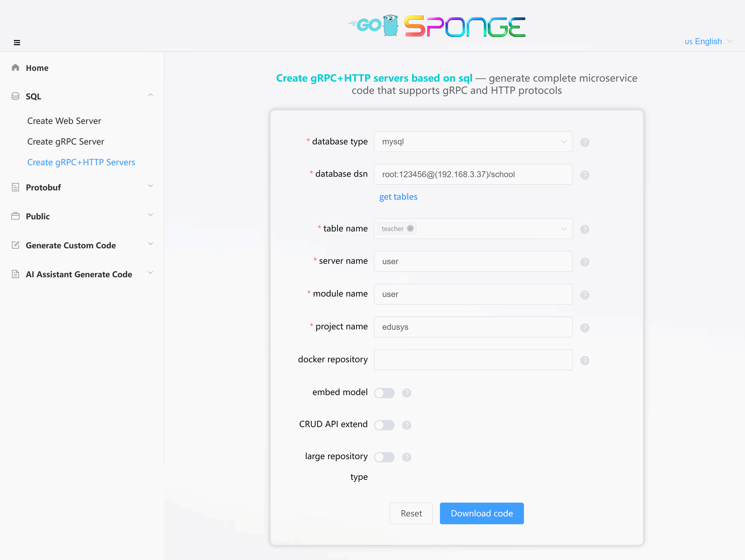Focus the docker repository input field
Image resolution: width=745 pixels, height=560 pixels.
pos(473,360)
